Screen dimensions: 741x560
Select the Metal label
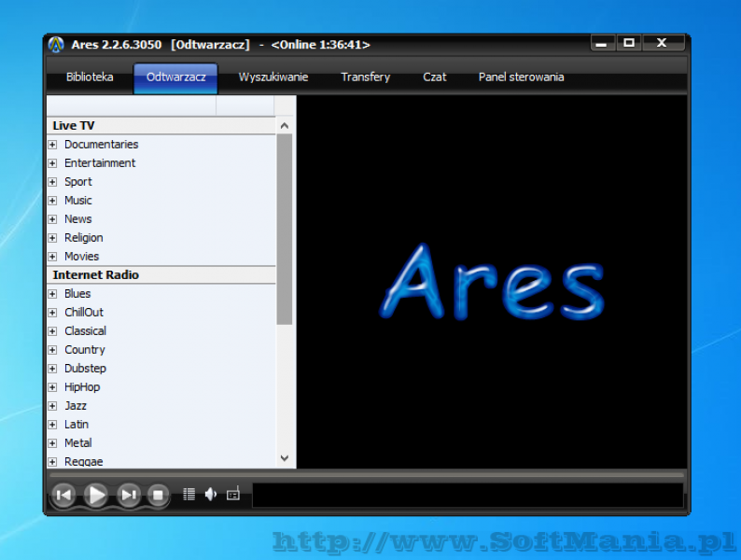(78, 443)
